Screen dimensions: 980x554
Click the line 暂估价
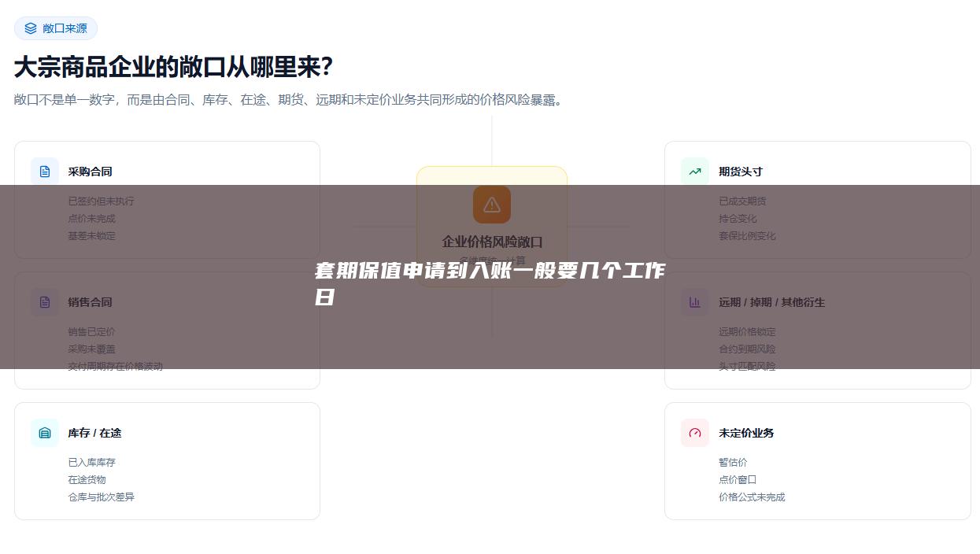pyautogui.click(x=733, y=463)
